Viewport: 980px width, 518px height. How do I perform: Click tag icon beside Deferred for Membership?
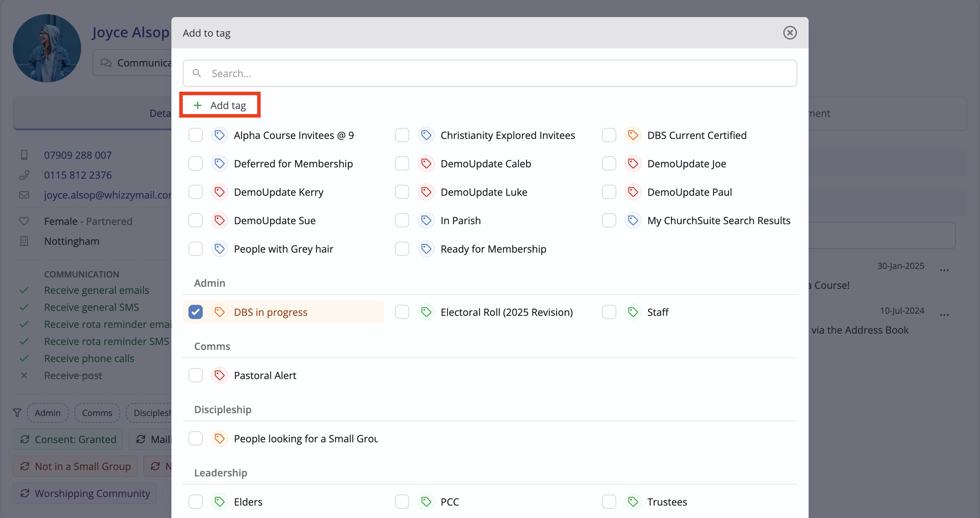coord(219,164)
